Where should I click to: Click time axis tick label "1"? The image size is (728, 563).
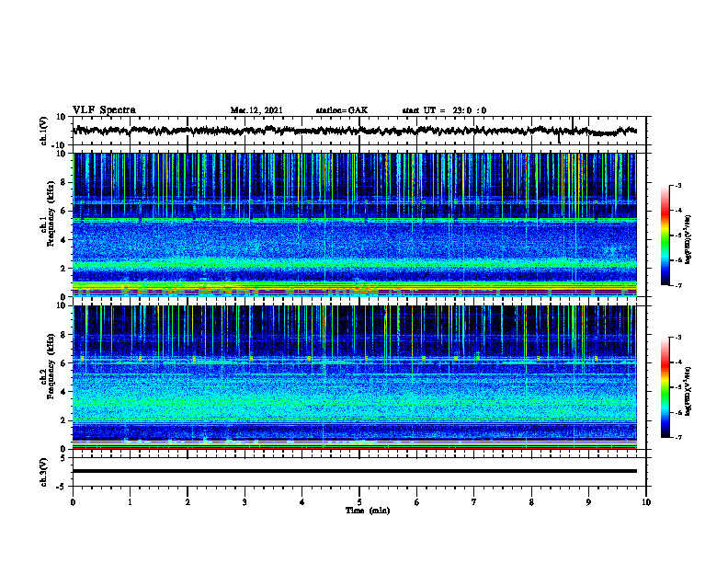click(x=130, y=502)
